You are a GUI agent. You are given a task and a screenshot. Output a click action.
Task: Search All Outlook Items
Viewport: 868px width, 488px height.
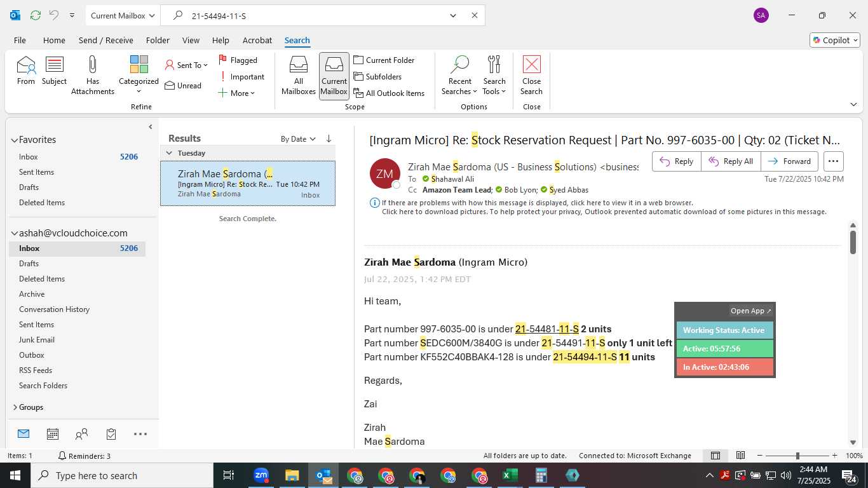[x=389, y=93]
